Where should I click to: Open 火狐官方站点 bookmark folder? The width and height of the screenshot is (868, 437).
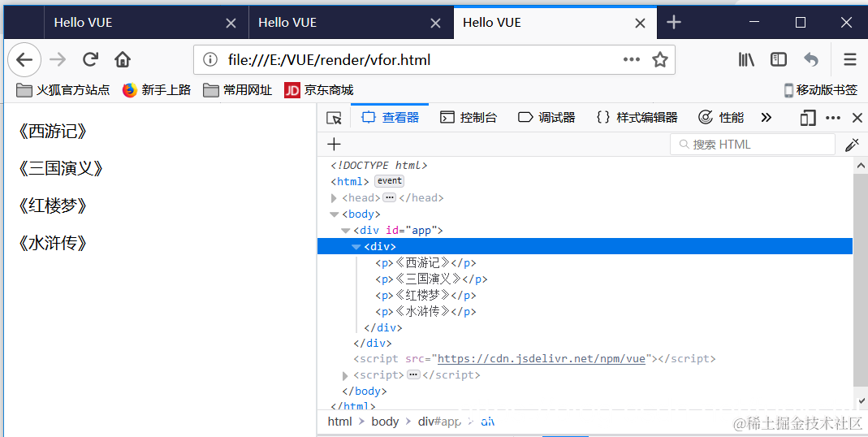[x=63, y=89]
